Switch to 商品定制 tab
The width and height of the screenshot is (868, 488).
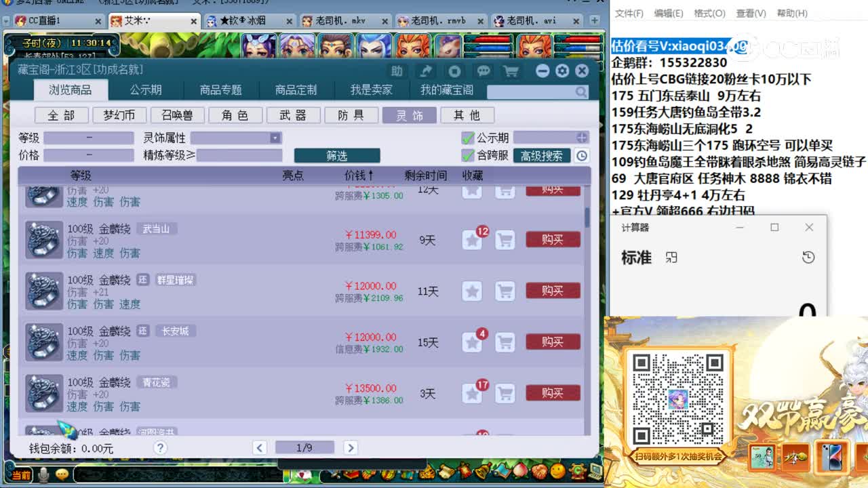click(296, 90)
